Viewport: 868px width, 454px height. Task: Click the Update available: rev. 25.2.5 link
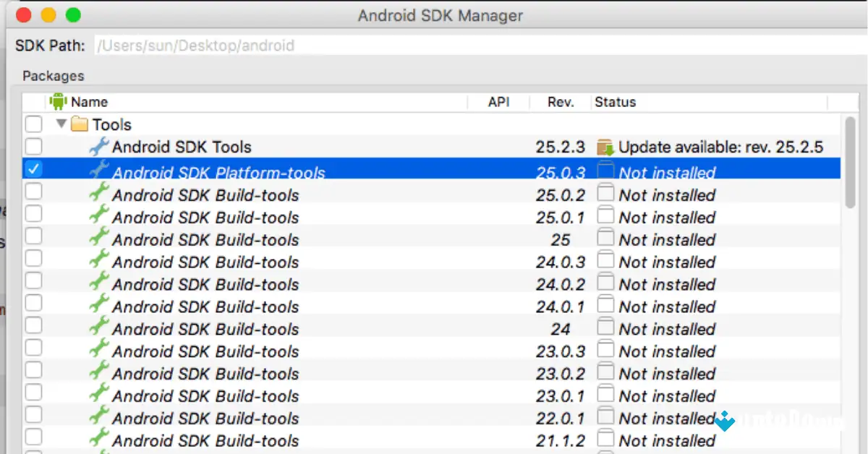[721, 147]
